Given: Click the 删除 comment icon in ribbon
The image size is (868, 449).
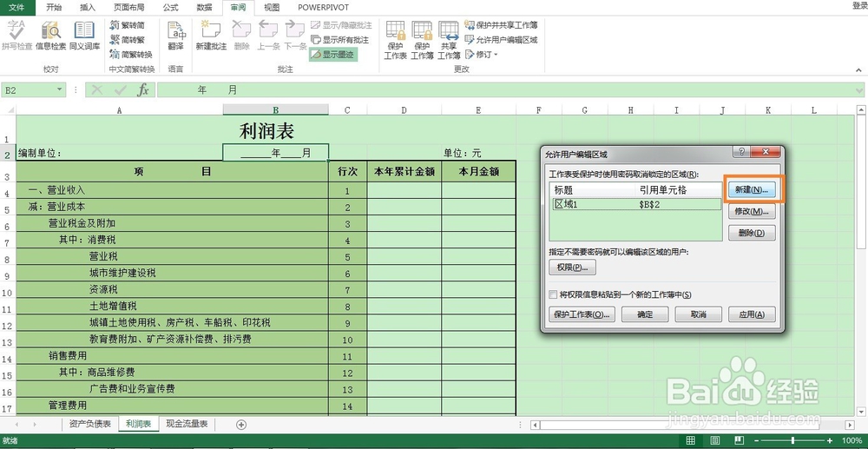Looking at the screenshot, I should 241,36.
